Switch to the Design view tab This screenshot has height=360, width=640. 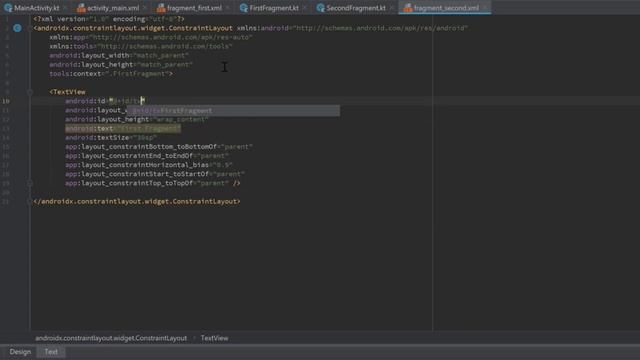[20, 352]
